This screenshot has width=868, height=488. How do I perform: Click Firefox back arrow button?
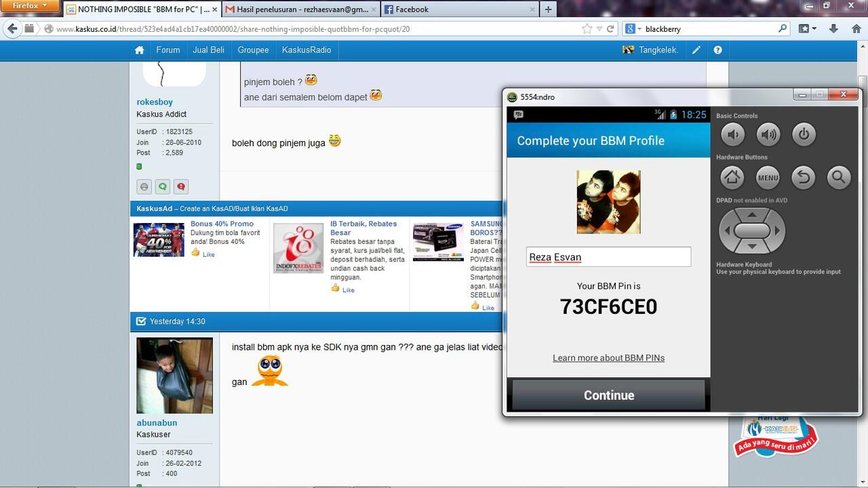pyautogui.click(x=12, y=28)
